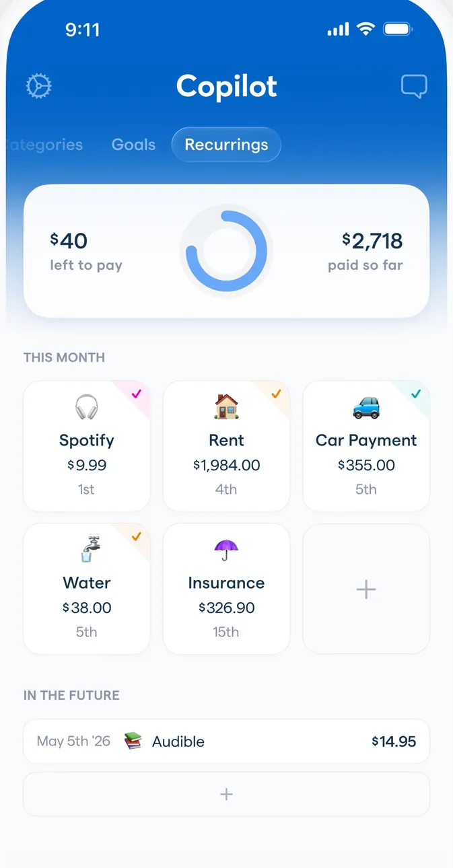Screen dimensions: 453x868
Task: Tap the Audible books icon
Action: pyautogui.click(x=133, y=742)
